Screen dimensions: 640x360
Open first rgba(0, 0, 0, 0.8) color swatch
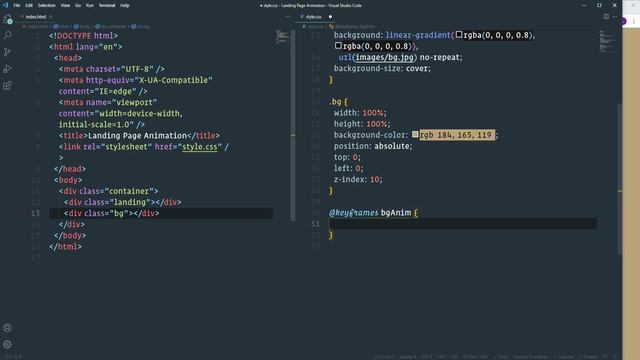tap(459, 35)
